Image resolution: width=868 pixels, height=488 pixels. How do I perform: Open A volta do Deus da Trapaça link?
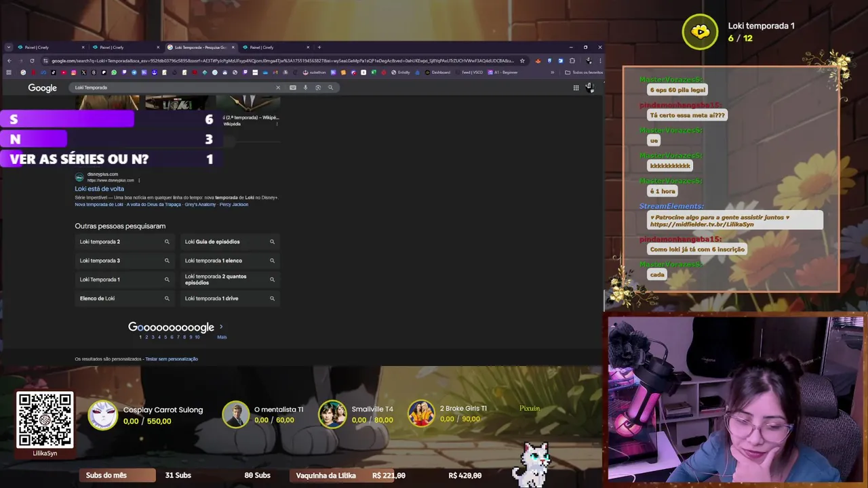pos(154,205)
